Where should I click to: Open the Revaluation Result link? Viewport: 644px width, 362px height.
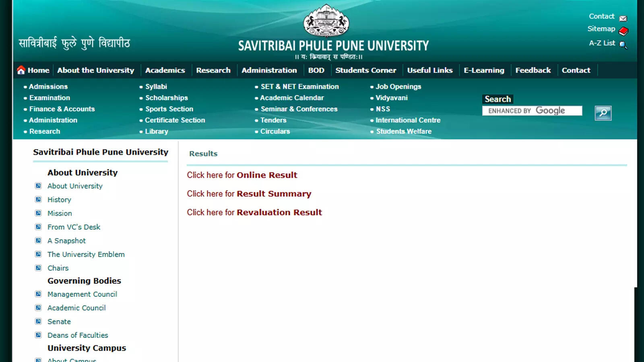[279, 212]
